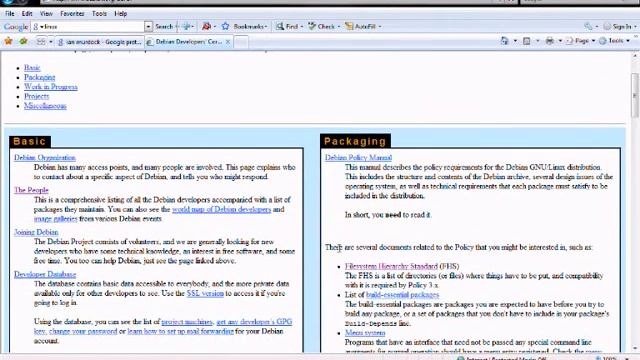Open the Favorites menu
This screenshot has height=360, width=640.
click(72, 13)
